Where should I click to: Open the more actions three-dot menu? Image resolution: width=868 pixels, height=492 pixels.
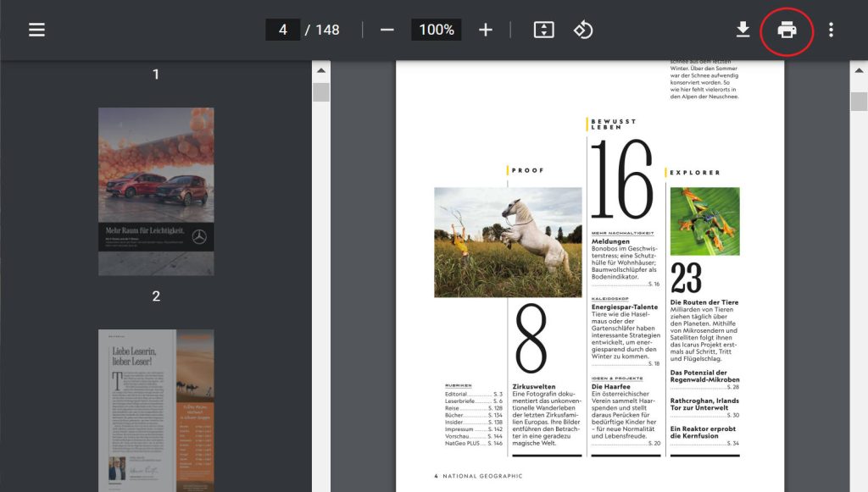pyautogui.click(x=832, y=29)
